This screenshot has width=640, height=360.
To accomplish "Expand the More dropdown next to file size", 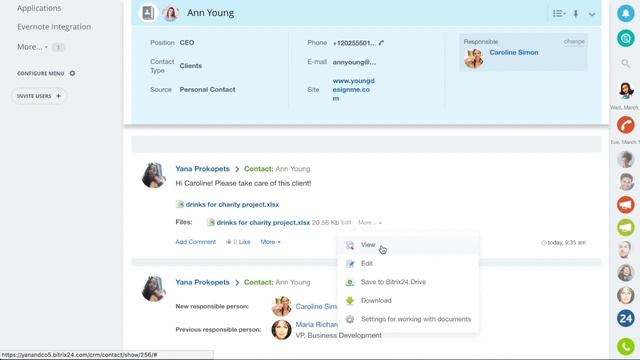I will (370, 222).
